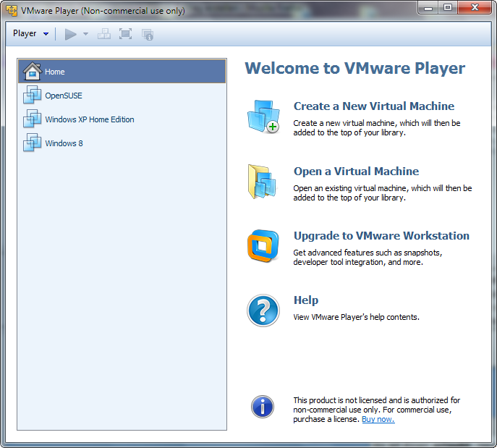Click Open a Virtual Machine heading
497x448 pixels.
point(356,172)
